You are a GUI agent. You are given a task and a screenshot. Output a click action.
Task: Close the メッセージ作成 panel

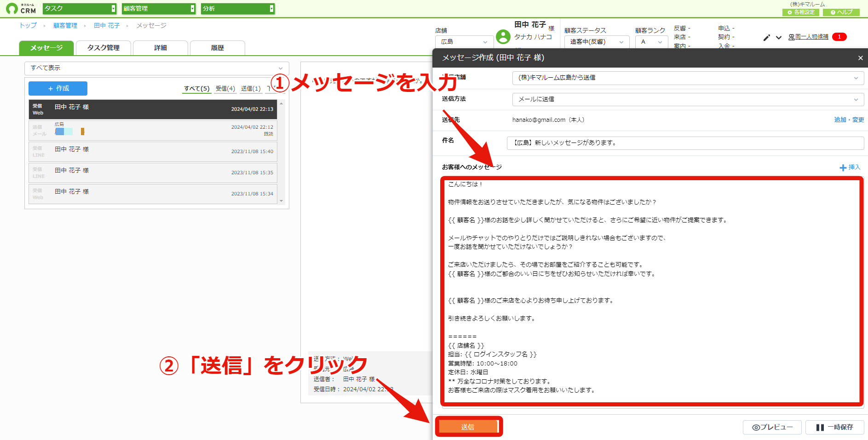point(860,58)
